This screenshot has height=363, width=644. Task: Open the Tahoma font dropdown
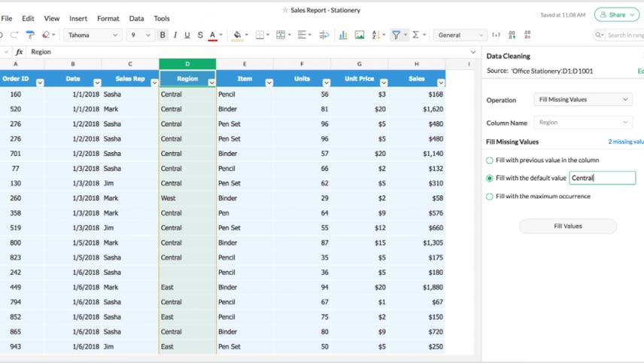93,35
